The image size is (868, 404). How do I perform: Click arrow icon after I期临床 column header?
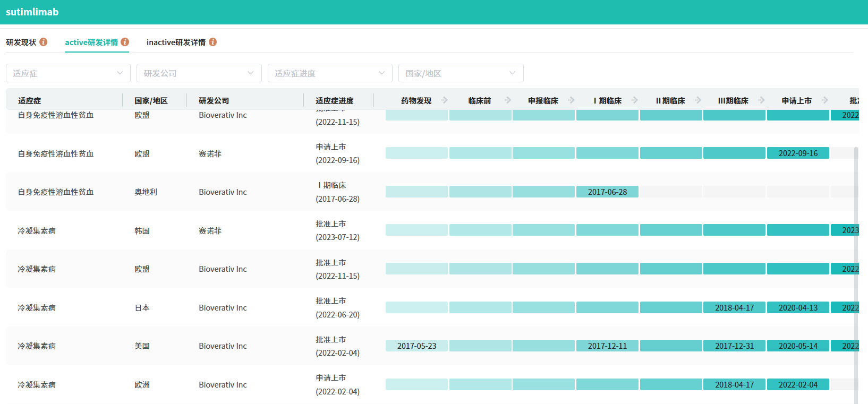point(635,100)
